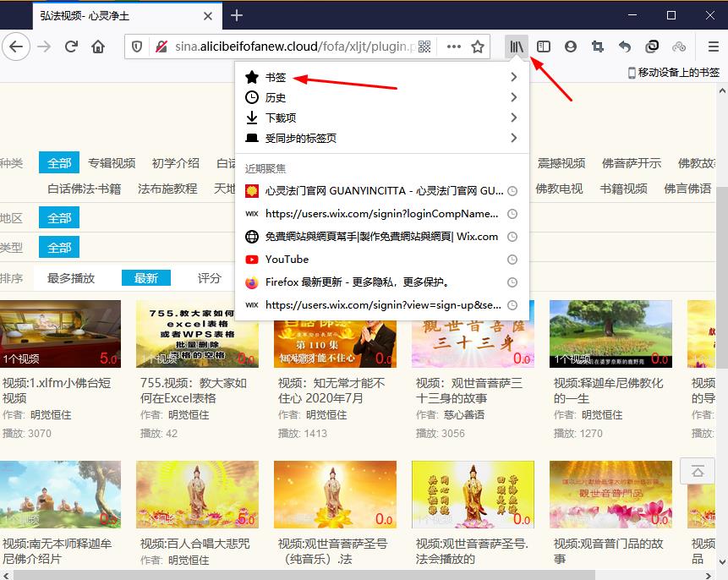Sort videos by 最新

tap(145, 278)
